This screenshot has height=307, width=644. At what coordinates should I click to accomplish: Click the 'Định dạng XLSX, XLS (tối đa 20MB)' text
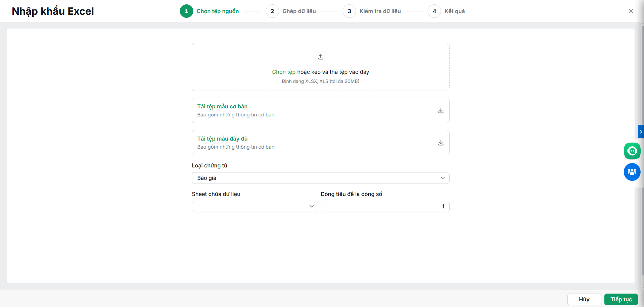pyautogui.click(x=321, y=81)
